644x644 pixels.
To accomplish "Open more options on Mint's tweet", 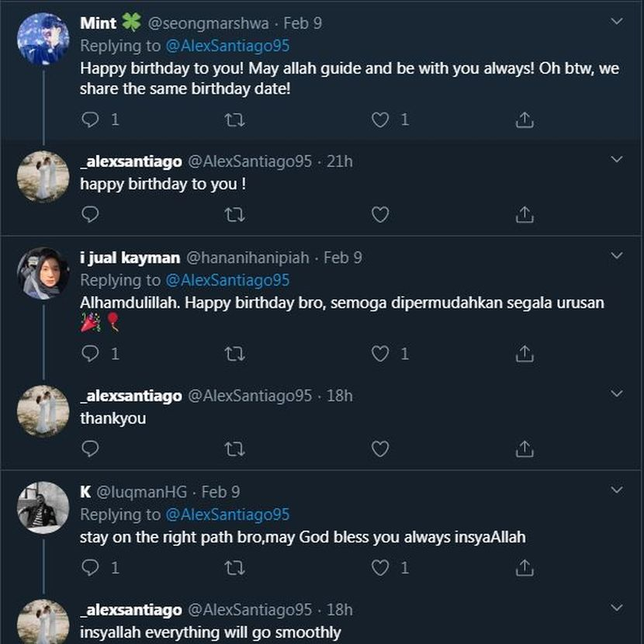I will 617,22.
